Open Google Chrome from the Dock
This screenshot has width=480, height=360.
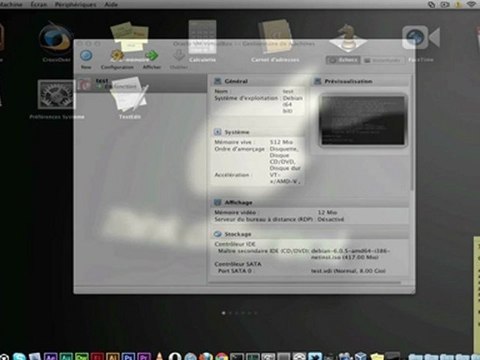(222, 356)
